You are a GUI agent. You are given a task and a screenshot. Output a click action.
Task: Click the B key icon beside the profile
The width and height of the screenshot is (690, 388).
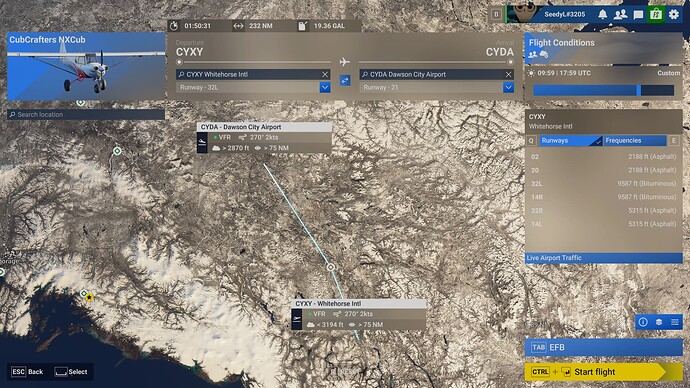496,15
